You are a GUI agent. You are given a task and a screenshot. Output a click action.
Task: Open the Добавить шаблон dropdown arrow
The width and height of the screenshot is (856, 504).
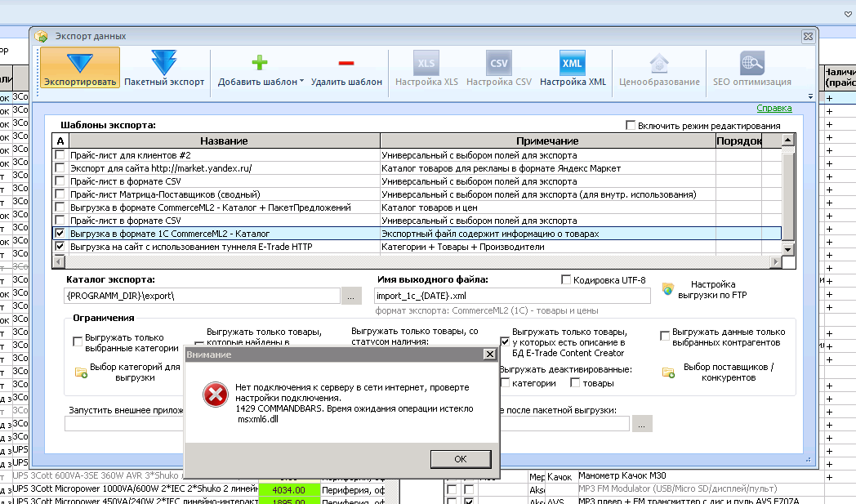pyautogui.click(x=302, y=82)
